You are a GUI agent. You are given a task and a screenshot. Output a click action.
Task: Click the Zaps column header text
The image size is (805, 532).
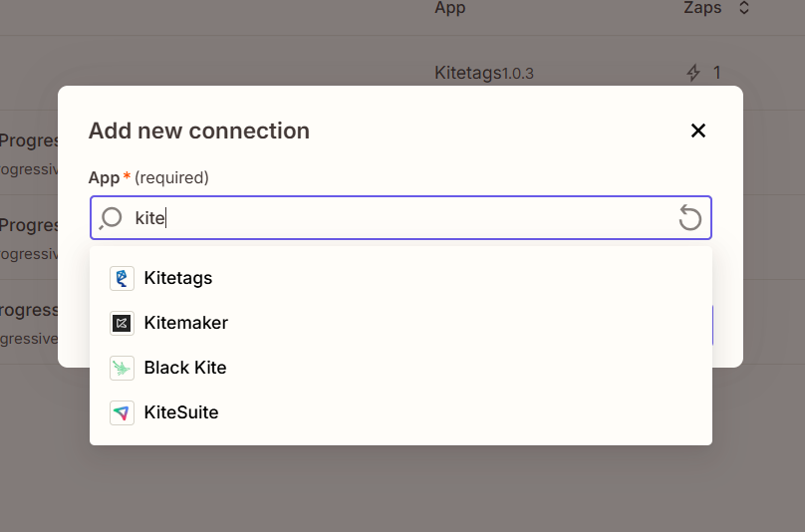[702, 8]
